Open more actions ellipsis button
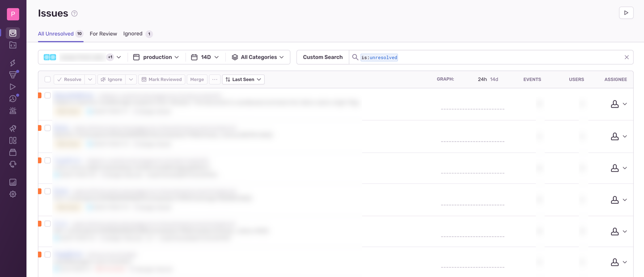Screen dimensions: 644x277 215,80
